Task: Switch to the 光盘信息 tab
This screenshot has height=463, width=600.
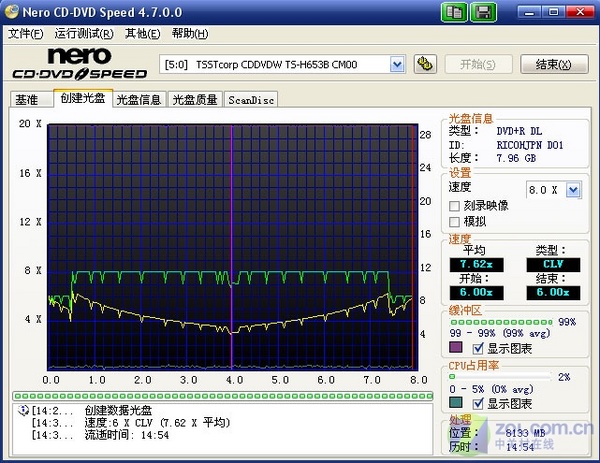Action: (x=139, y=99)
